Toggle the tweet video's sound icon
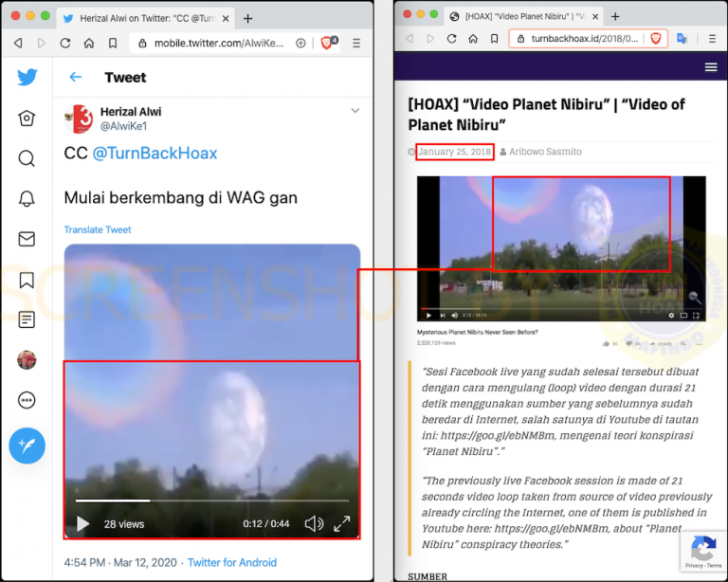 [x=315, y=524]
